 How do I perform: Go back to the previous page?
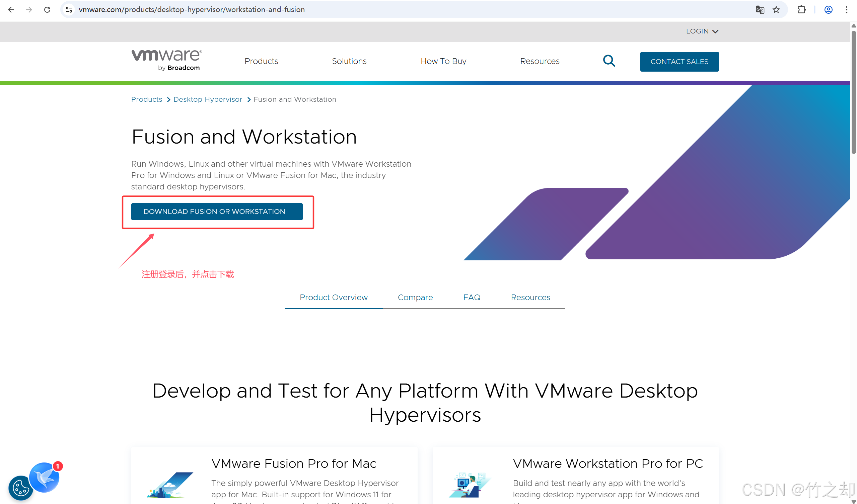11,9
